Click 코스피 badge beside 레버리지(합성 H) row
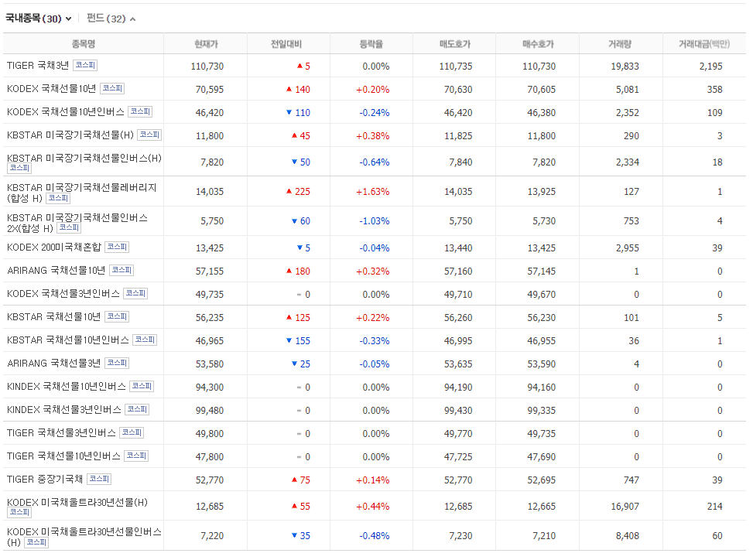The height and width of the screenshot is (560, 753). point(58,198)
